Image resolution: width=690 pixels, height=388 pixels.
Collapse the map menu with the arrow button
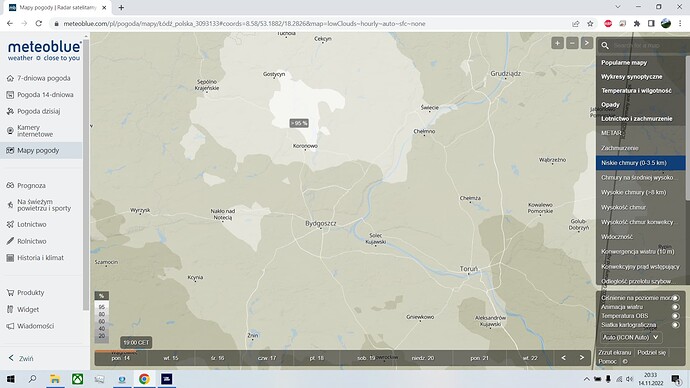[x=587, y=43]
